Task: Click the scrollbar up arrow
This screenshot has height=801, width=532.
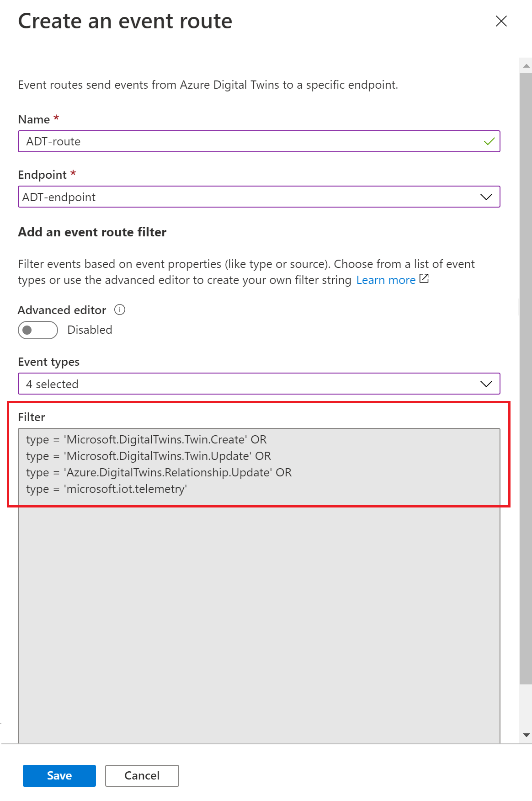Action: 526,66
